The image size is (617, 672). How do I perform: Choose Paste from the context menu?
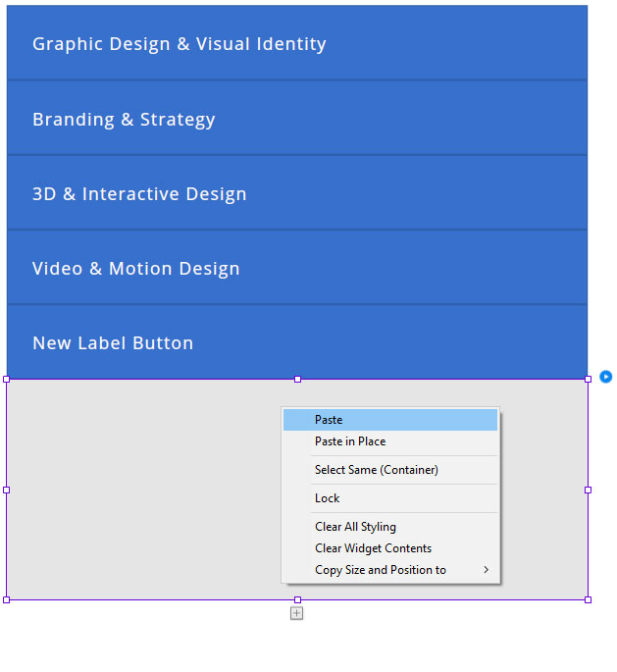click(390, 420)
